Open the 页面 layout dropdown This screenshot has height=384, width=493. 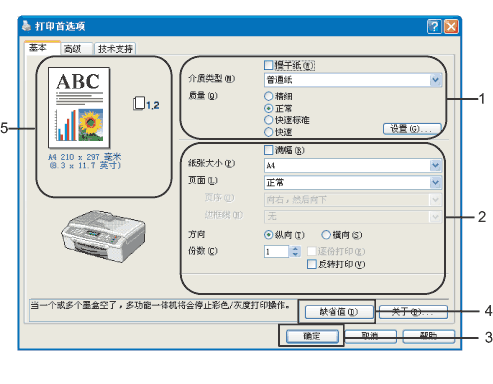tap(353, 182)
